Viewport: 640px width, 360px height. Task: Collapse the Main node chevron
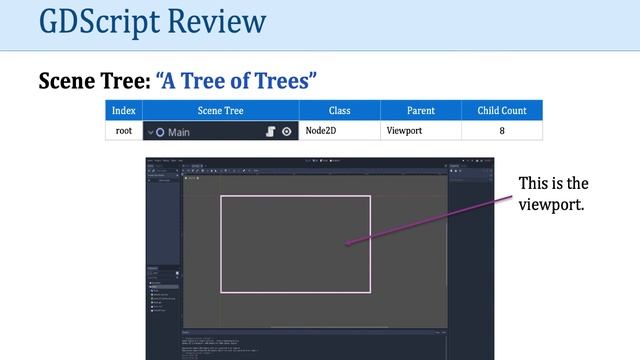click(x=151, y=132)
